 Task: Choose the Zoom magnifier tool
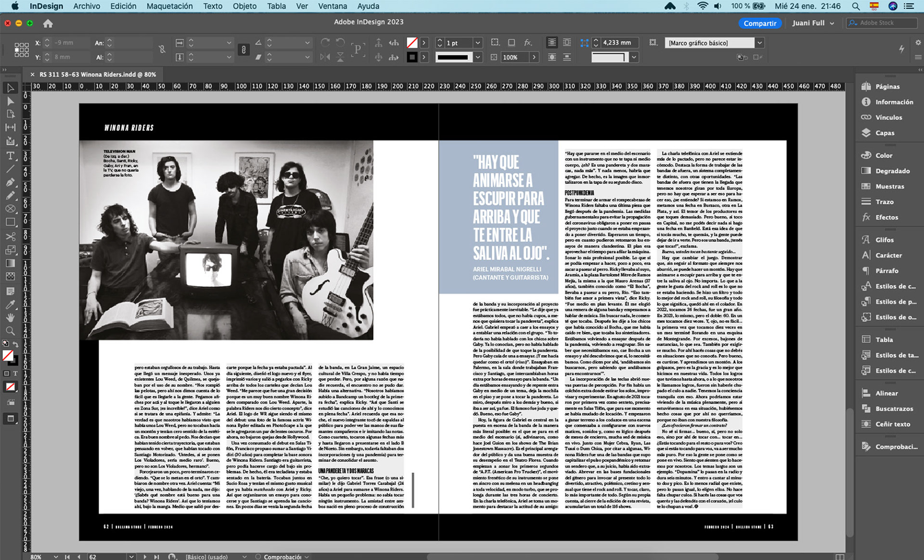(10, 331)
